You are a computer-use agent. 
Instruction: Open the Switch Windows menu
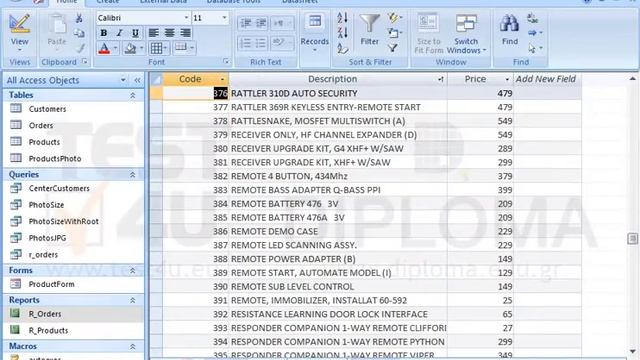click(466, 33)
